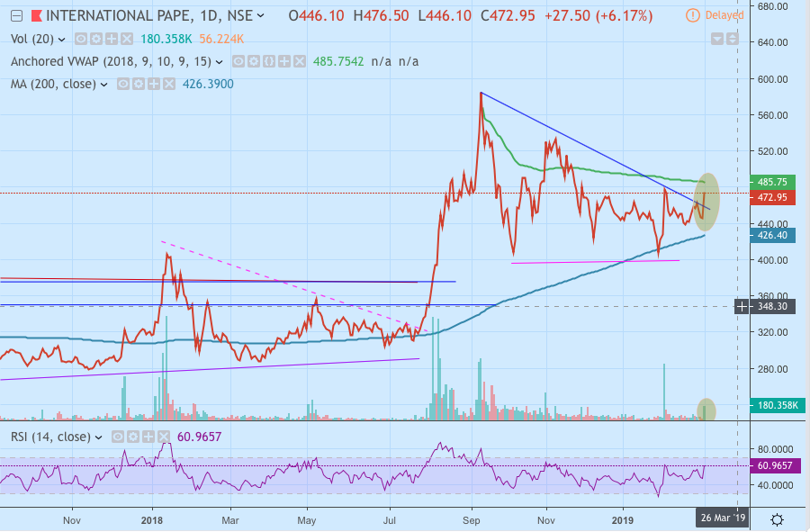Click the 40.0000 RSI scale label
Screen dimensions: 810x532
774,485
